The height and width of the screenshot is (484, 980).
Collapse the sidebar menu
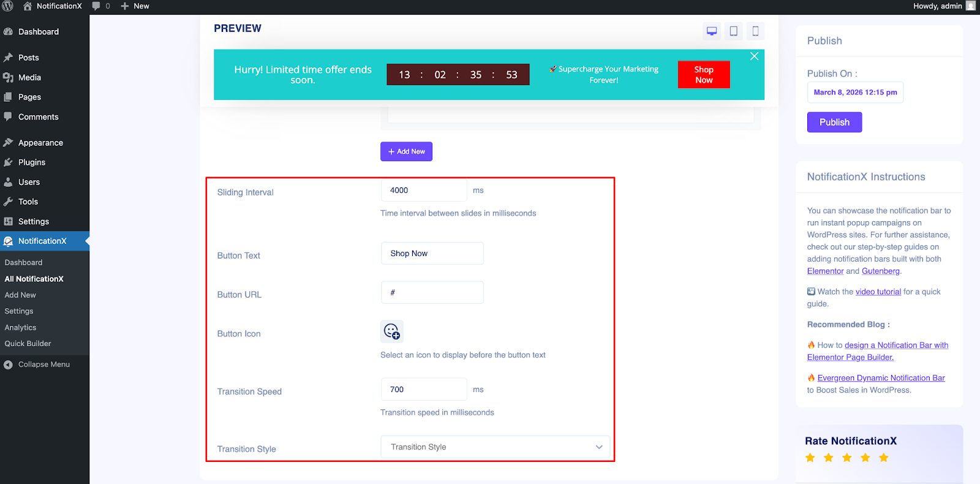point(45,365)
